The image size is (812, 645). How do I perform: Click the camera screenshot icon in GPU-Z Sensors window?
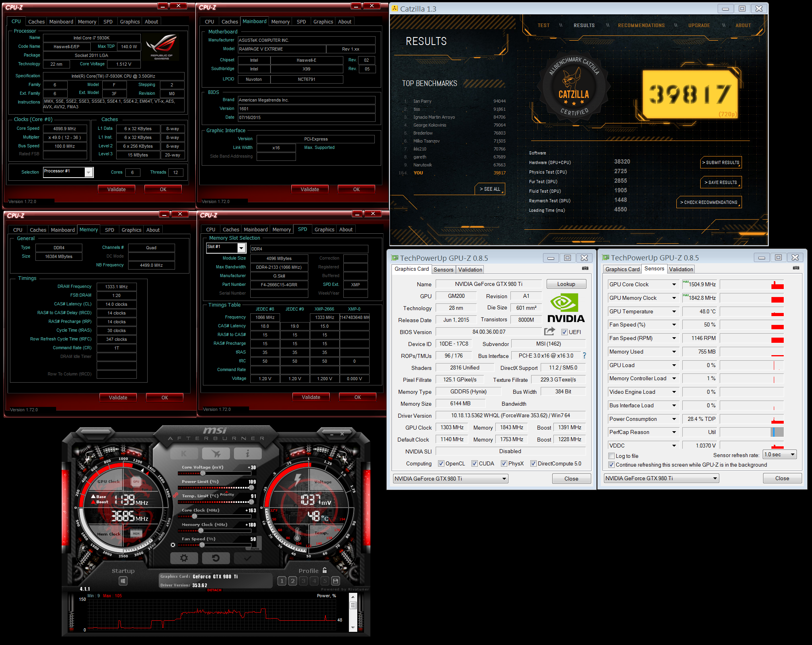796,268
